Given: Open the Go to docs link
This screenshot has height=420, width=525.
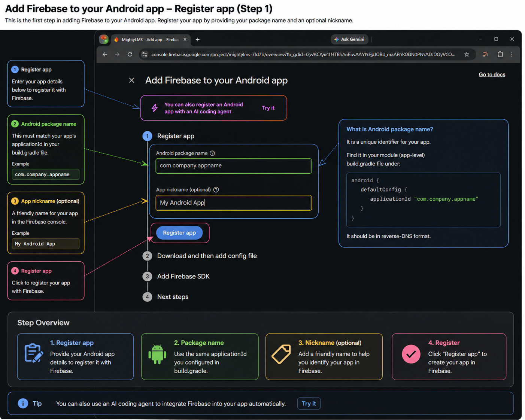Looking at the screenshot, I should (492, 74).
